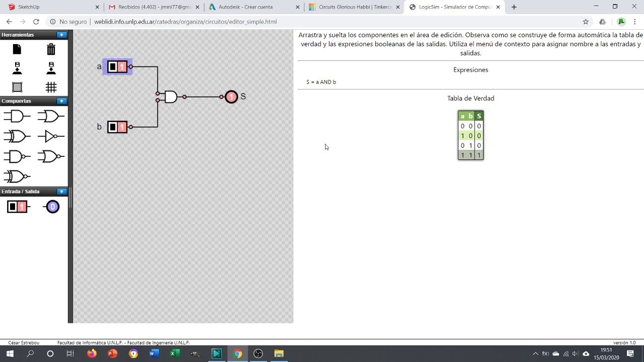Select the OR gate in Compuertas
The height and width of the screenshot is (362, 644).
51,116
